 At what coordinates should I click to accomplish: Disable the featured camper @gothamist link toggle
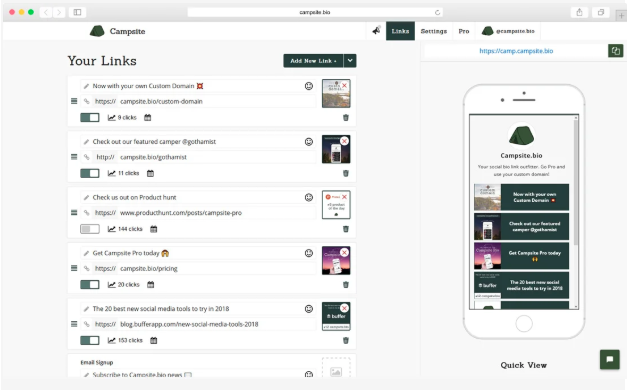point(90,173)
